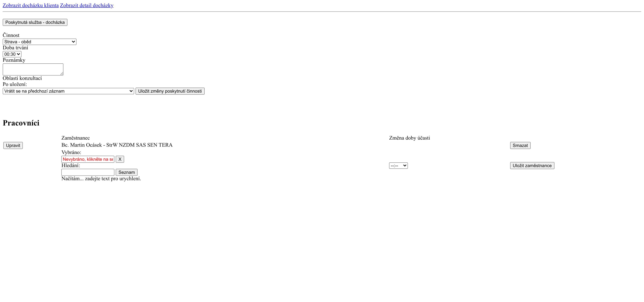644x302 pixels.
Task: Expand the Po uložení action dropdown
Action: pyautogui.click(x=68, y=91)
